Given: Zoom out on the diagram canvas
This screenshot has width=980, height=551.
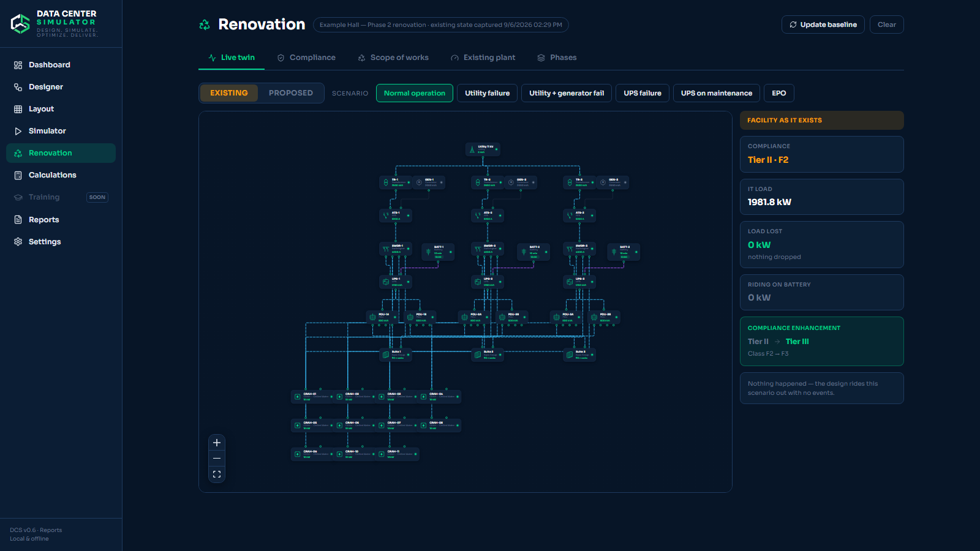Looking at the screenshot, I should (217, 459).
